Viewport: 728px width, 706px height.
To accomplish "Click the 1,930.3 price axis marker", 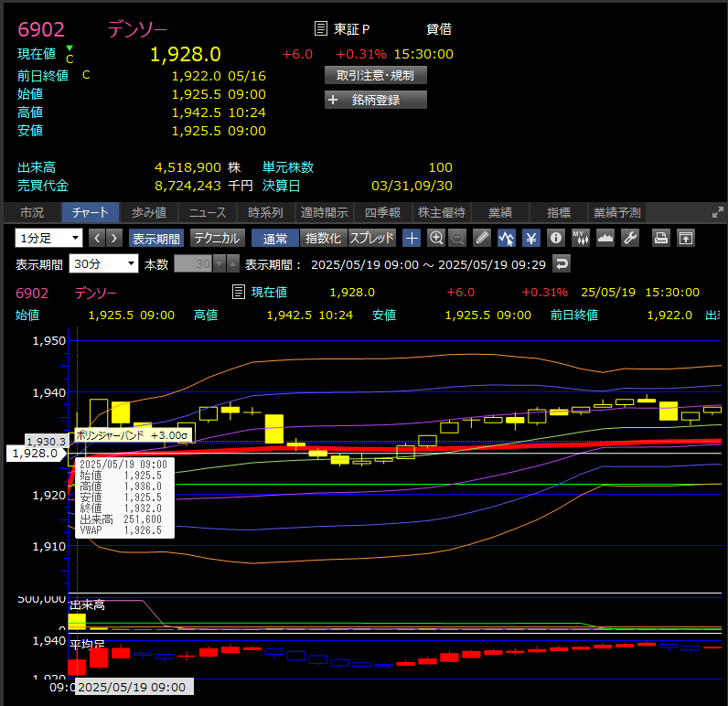I will coord(46,442).
